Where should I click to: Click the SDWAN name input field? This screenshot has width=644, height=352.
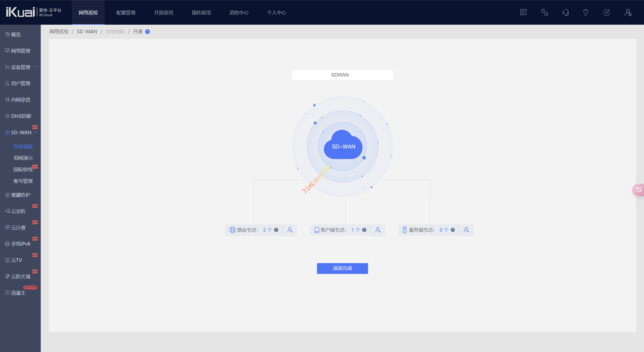pos(342,75)
